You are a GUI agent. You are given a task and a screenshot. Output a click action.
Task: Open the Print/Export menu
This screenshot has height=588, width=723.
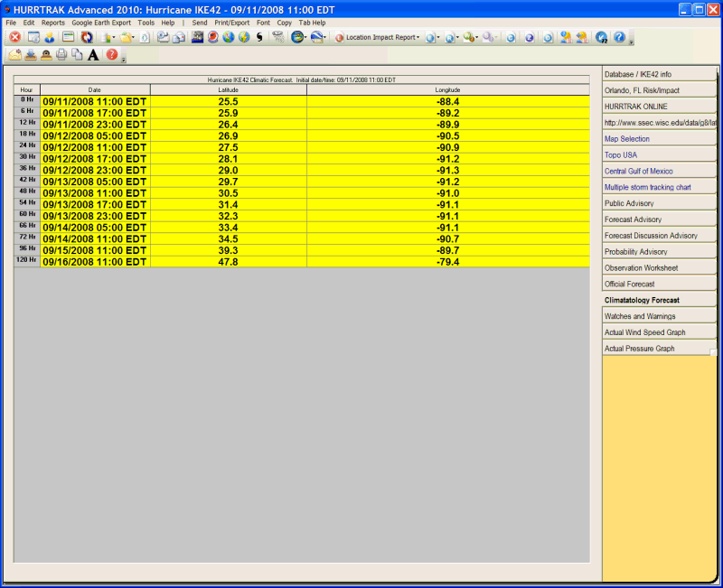(232, 22)
